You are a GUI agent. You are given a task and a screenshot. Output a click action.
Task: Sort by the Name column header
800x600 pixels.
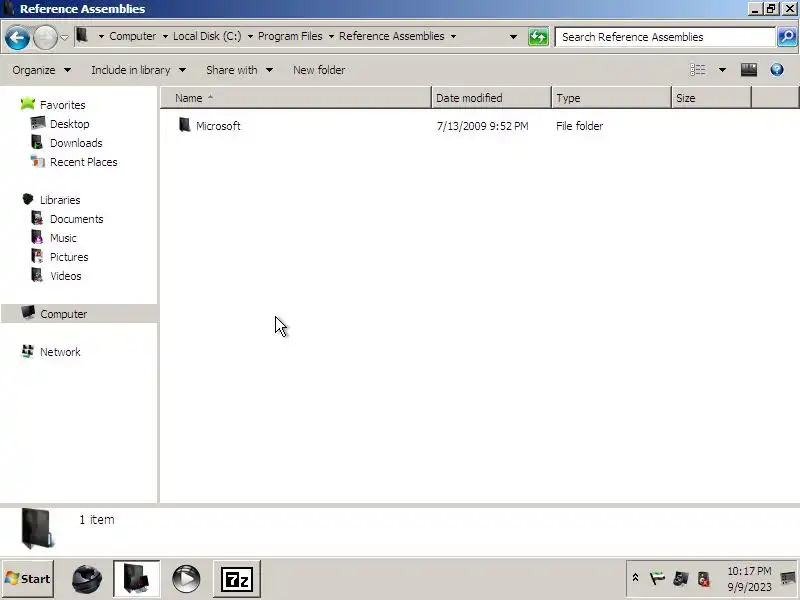(x=296, y=98)
